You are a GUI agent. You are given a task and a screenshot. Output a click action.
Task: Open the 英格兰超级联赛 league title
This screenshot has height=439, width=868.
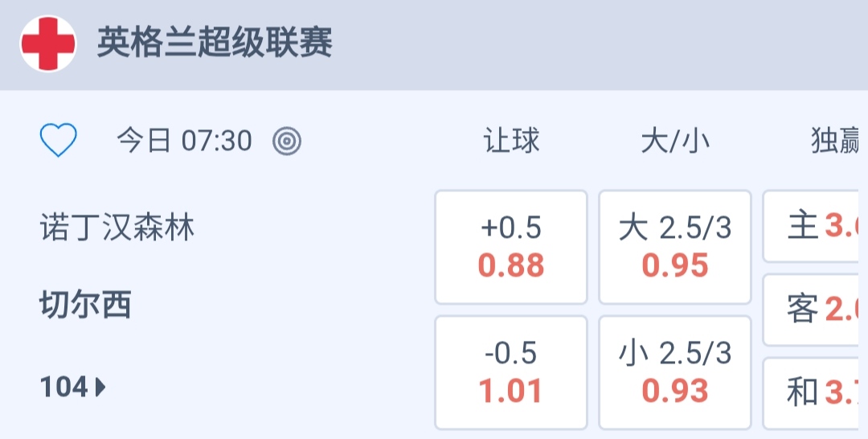[215, 43]
